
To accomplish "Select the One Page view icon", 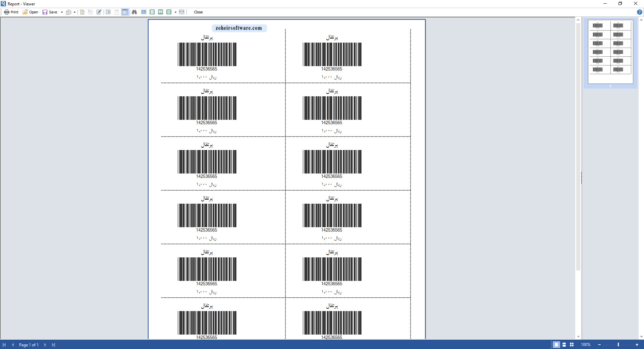I will click(152, 12).
